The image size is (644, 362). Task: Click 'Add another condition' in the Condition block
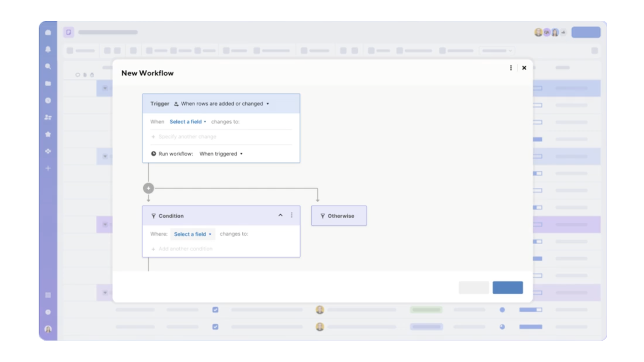click(x=183, y=249)
